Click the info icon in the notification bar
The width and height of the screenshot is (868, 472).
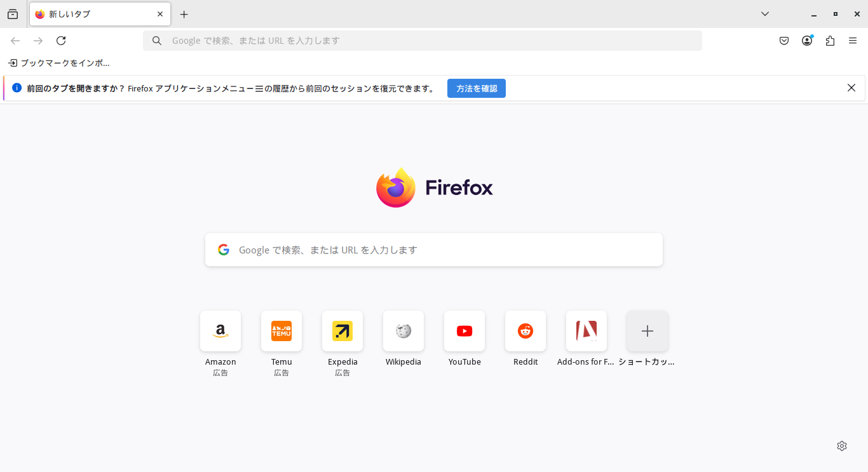click(x=17, y=88)
